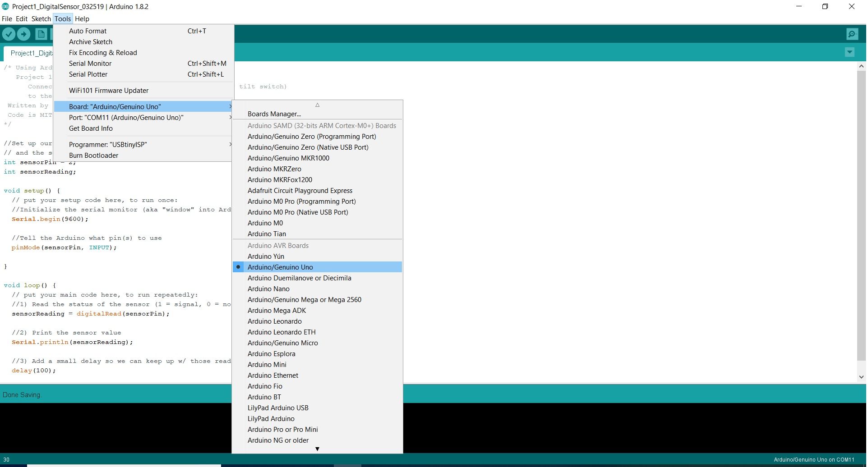Screen dimensions: 868x467
Task: Expand the Port submenu
Action: (126, 117)
